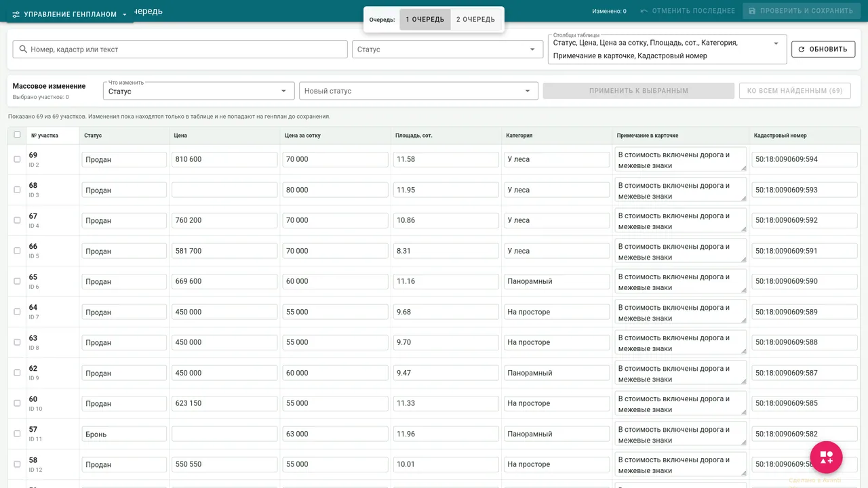
Task: Click status field Бронь for plot 57
Action: 124,434
